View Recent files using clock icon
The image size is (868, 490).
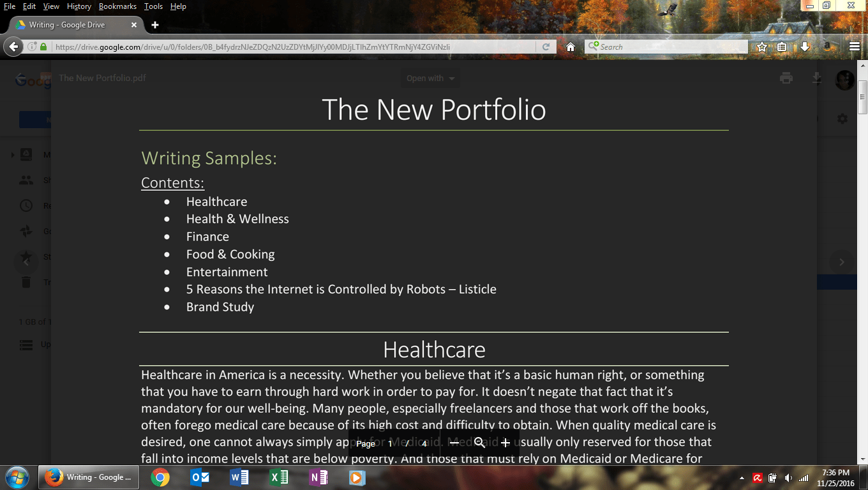coord(26,205)
